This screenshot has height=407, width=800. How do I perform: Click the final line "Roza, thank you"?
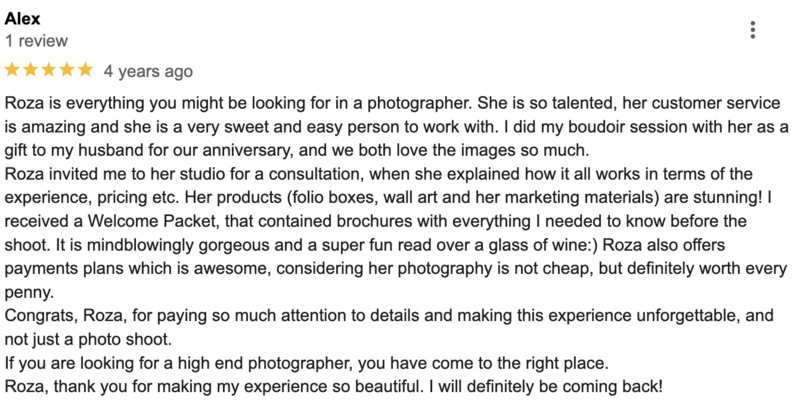point(334,386)
